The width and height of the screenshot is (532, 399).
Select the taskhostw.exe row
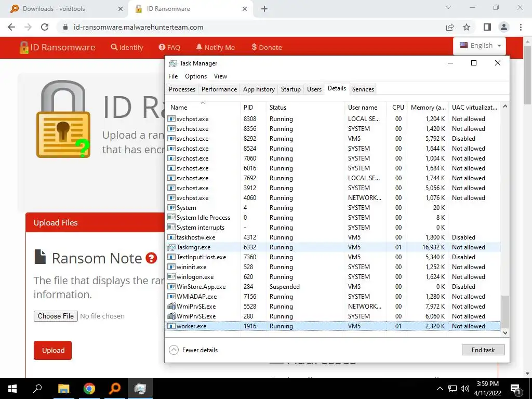pyautogui.click(x=333, y=237)
